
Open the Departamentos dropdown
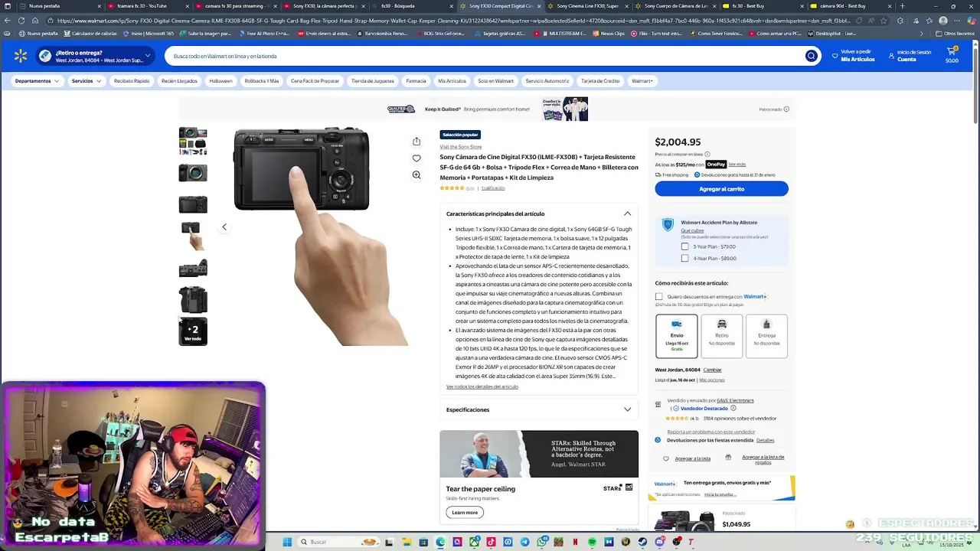(x=37, y=80)
